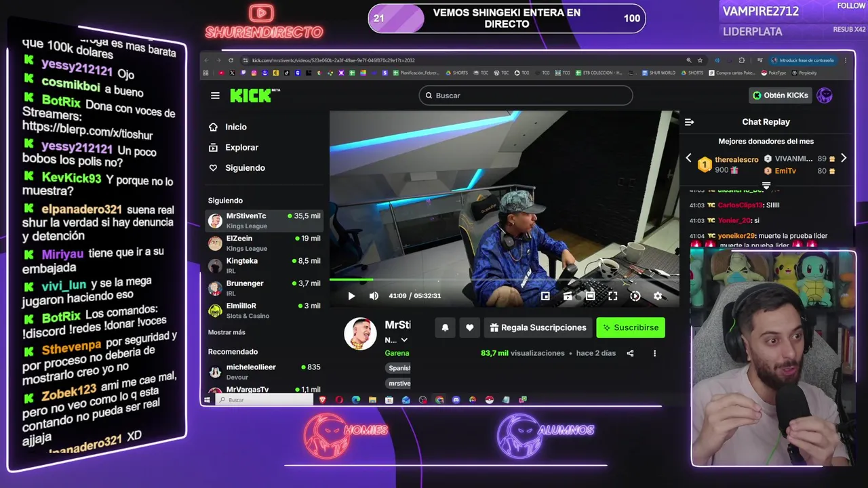This screenshot has width=868, height=488.
Task: Open browser extensions puzzle icon
Action: point(742,60)
